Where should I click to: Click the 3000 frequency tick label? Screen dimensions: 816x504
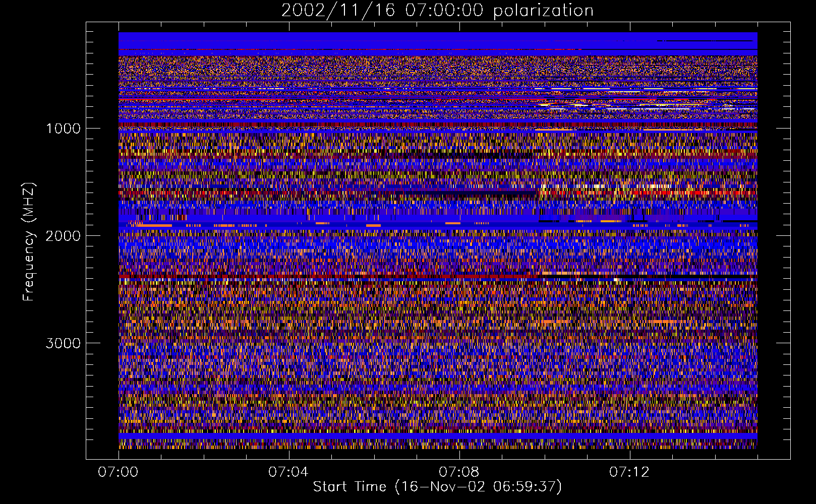[63, 343]
